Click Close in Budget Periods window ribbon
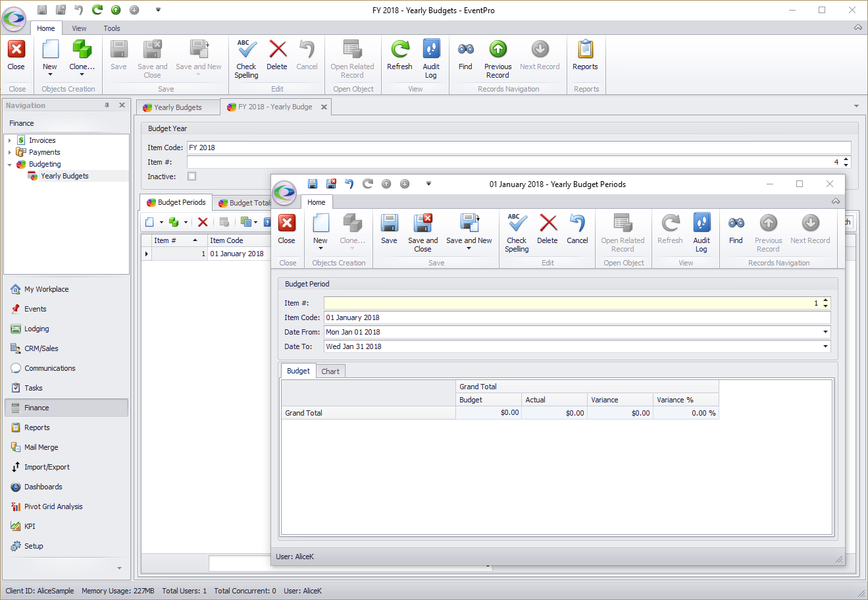The width and height of the screenshot is (868, 600). tap(287, 229)
